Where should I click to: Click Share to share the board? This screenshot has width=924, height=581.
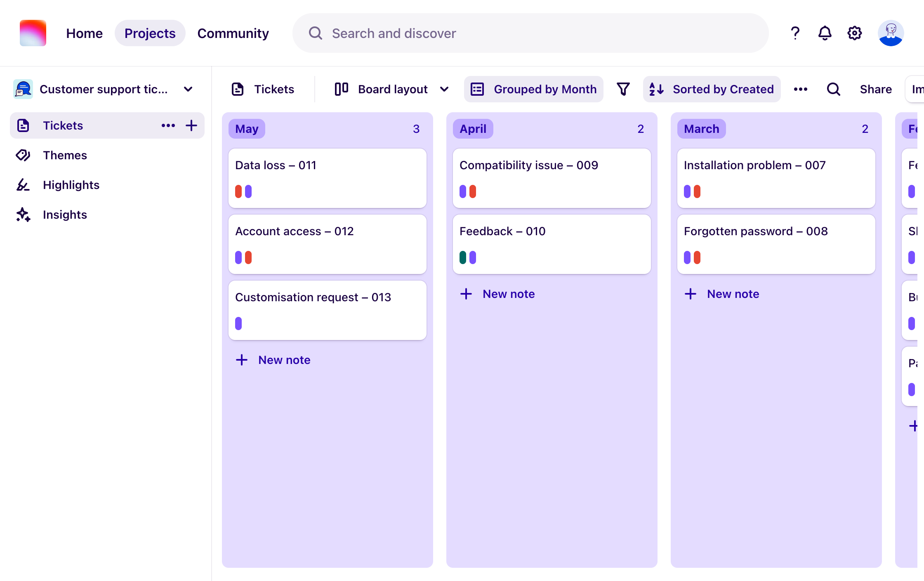(x=875, y=89)
